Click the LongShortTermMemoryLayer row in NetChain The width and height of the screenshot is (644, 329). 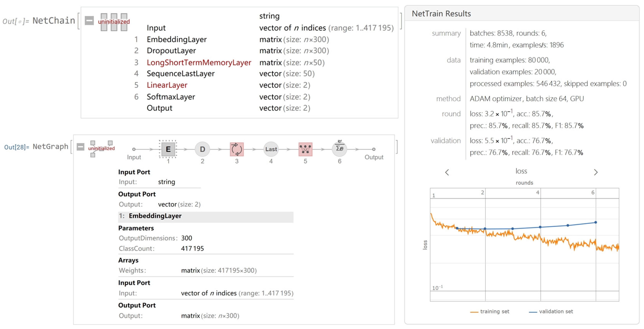[199, 62]
